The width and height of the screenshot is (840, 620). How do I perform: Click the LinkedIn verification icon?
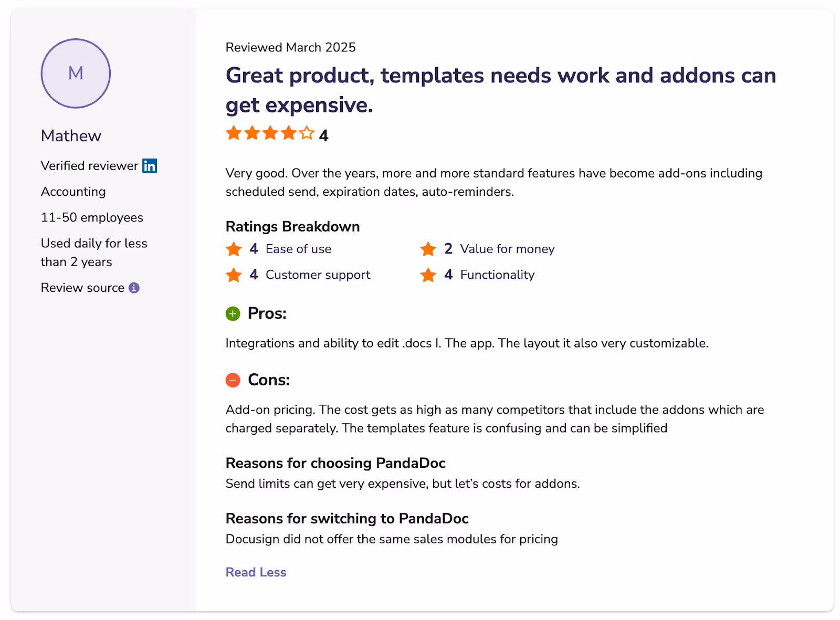tap(149, 166)
